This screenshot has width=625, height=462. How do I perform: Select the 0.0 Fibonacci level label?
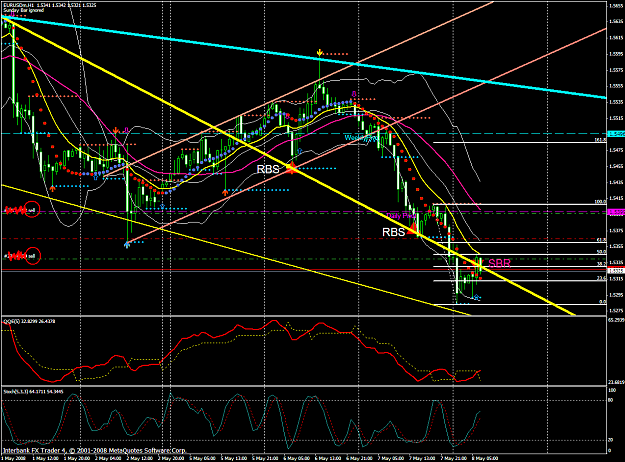(x=603, y=302)
